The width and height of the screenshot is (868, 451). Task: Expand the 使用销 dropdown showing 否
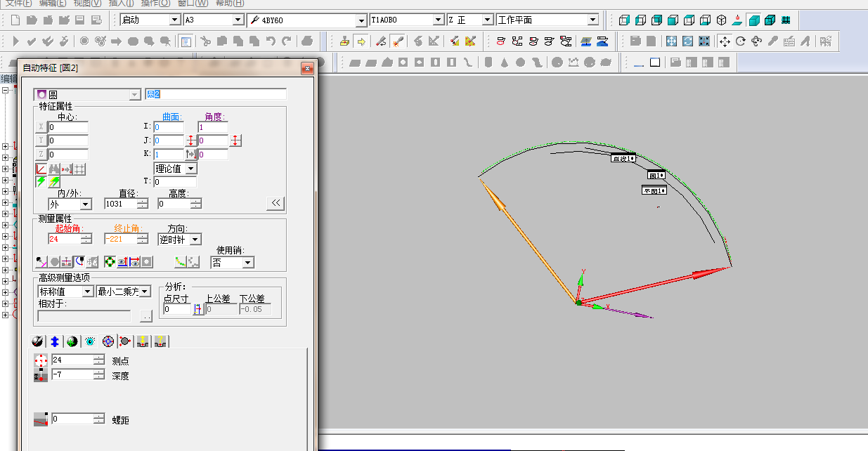click(247, 263)
